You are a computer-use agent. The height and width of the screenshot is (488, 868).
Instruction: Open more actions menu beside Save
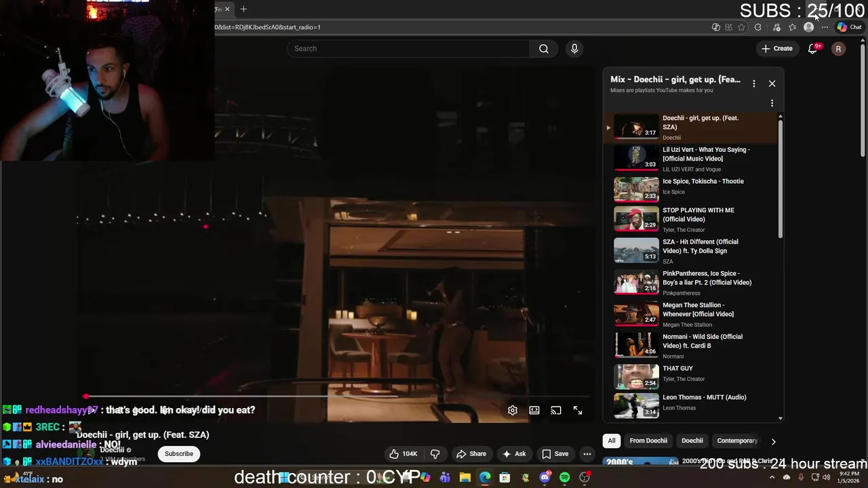click(587, 453)
